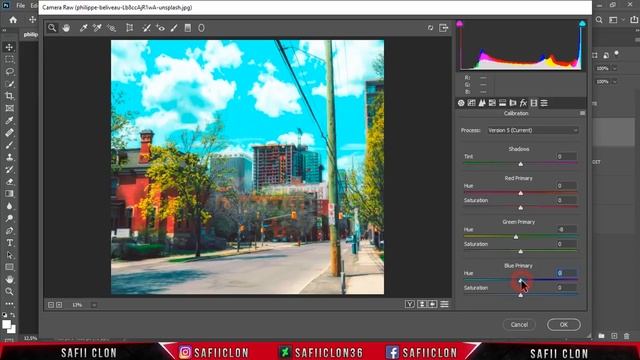This screenshot has height=360, width=640.
Task: Click the zoom in plus button
Action: pyautogui.click(x=59, y=305)
